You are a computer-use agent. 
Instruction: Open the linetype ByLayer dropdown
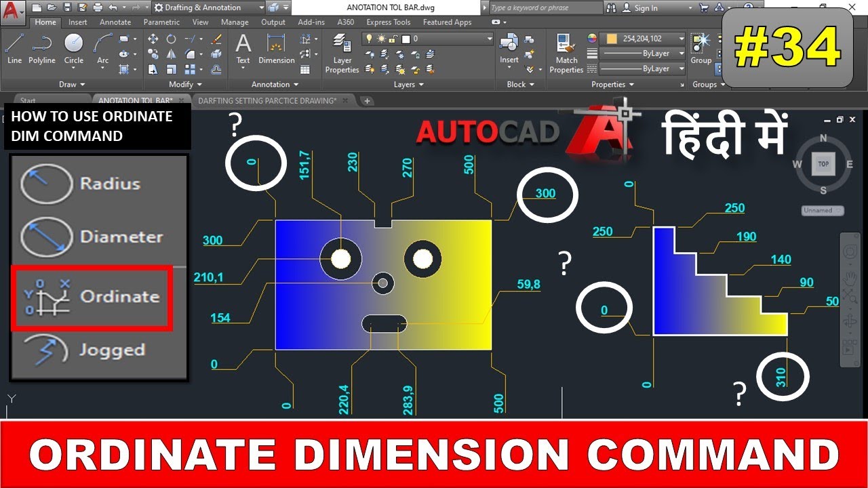(x=681, y=68)
